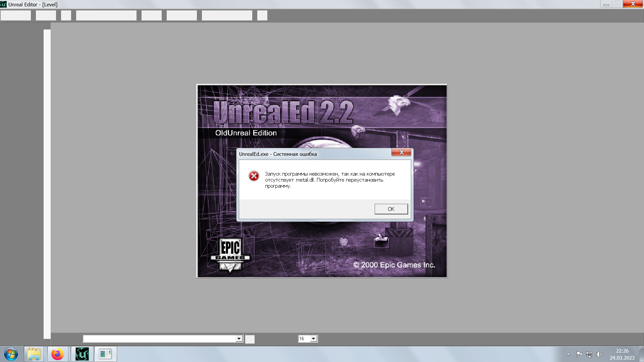Open File Explorer from the taskbar
The image size is (644, 362).
(x=34, y=354)
